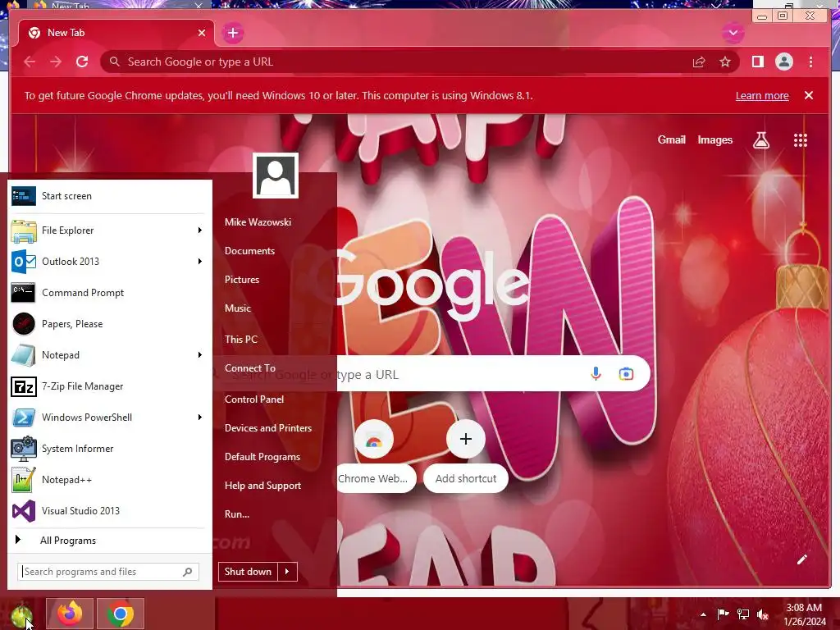Click the Chrome forward arrow icon

tap(56, 62)
